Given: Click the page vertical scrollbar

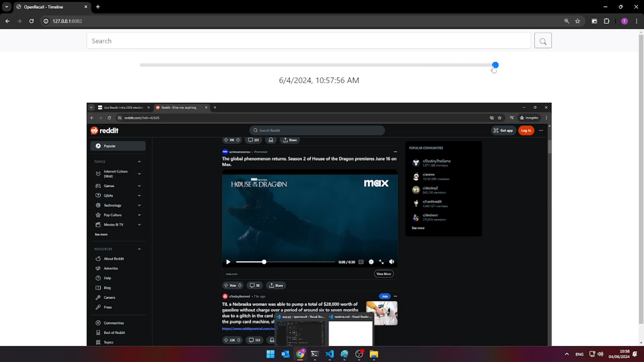Looking at the screenshot, I should pos(641,179).
